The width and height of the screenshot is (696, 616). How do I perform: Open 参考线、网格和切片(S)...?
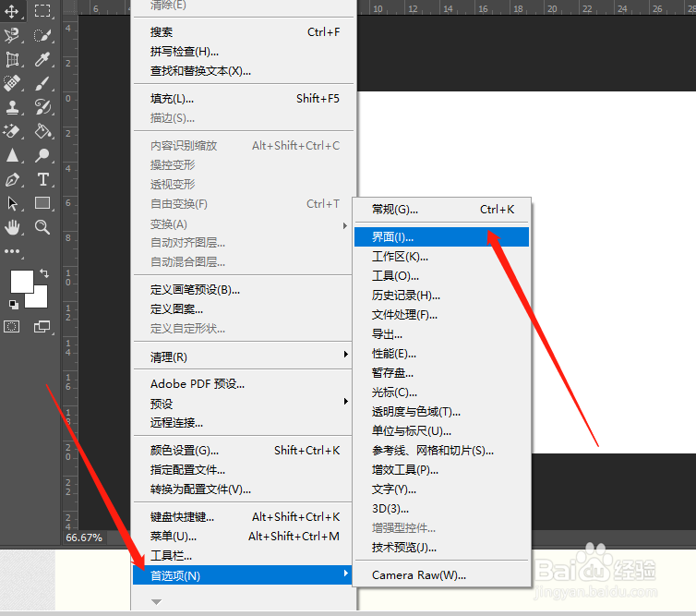441,451
